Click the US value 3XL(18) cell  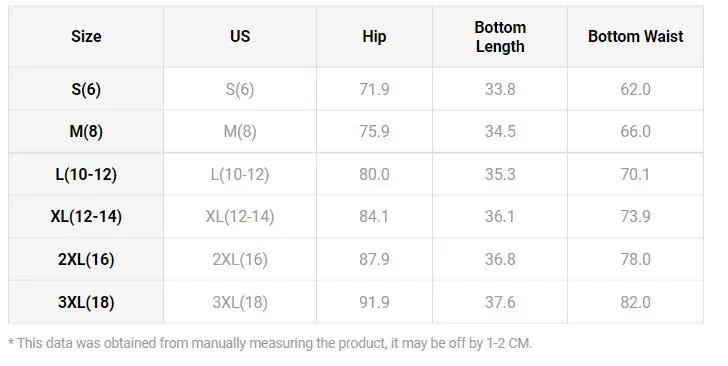[x=240, y=302]
